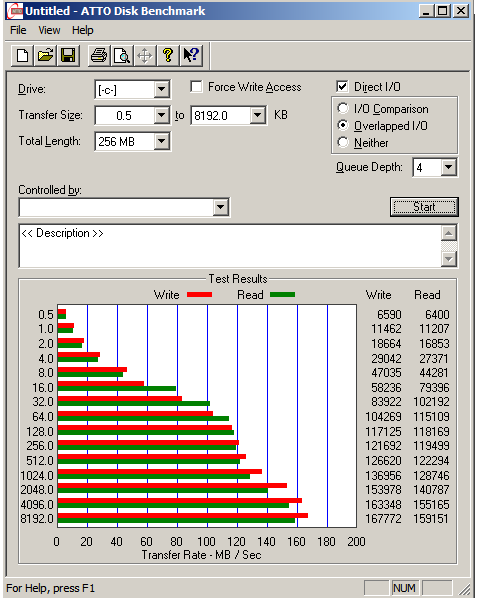Image resolution: width=479 pixels, height=601 pixels.
Task: Open the maximum Transfer Size dropdown (8192.0)
Action: pos(258,115)
